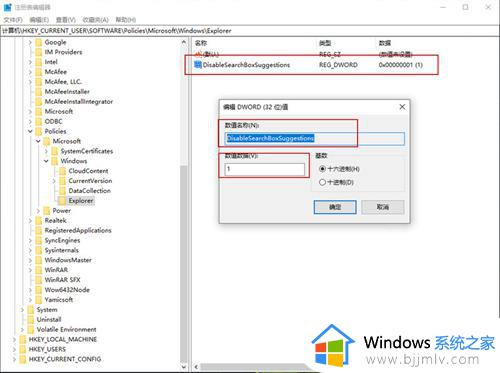Click the Registry Editor title bar icon
Image resolution: width=500 pixels, height=373 pixels.
7,7
